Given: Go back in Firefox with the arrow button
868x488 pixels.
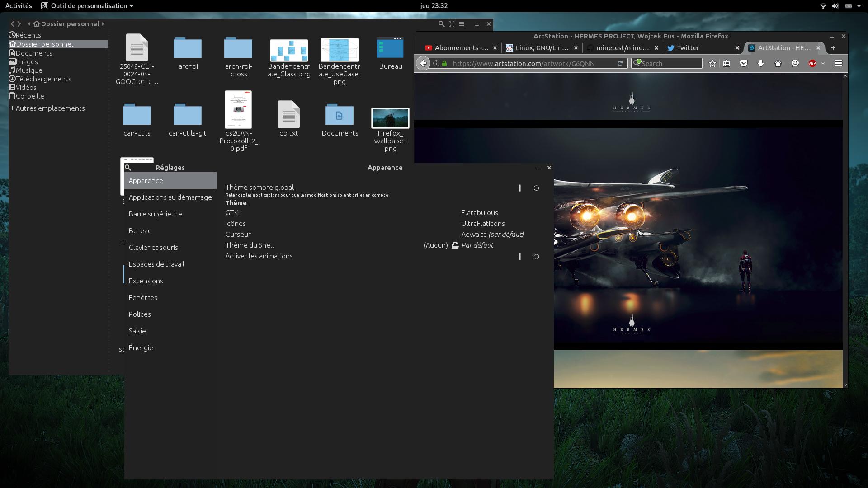Looking at the screenshot, I should (x=423, y=63).
